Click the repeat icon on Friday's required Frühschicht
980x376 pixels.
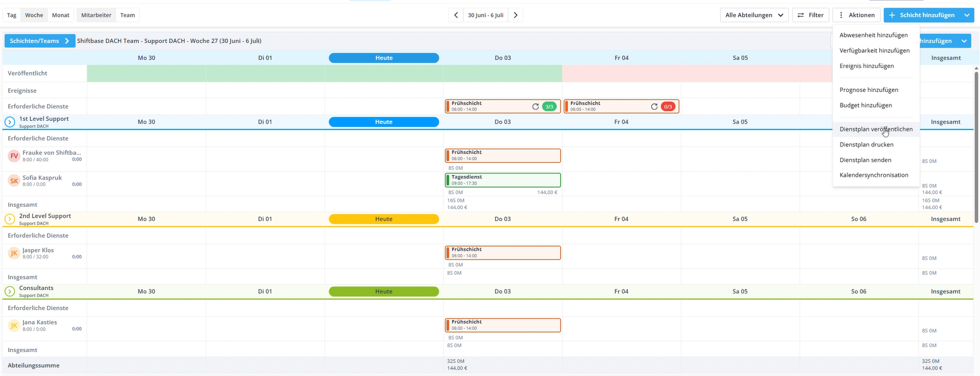654,107
